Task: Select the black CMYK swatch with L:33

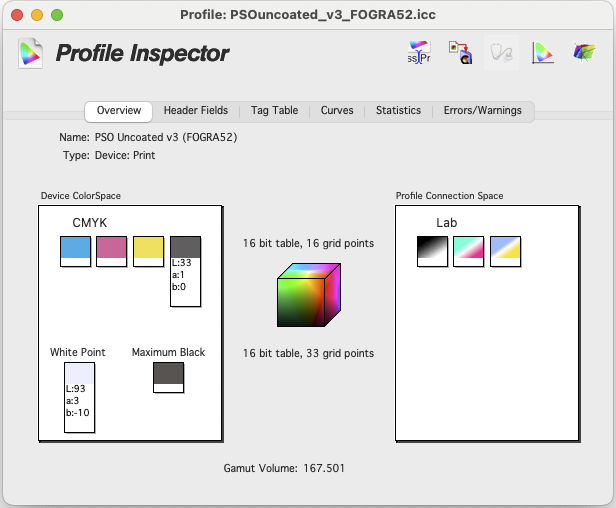Action: click(x=185, y=271)
